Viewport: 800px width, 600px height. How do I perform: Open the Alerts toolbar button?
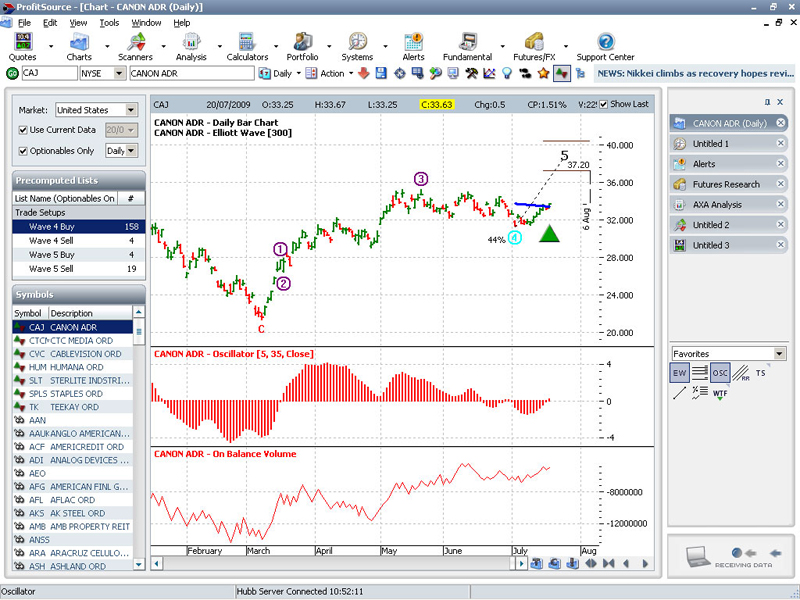click(x=413, y=46)
